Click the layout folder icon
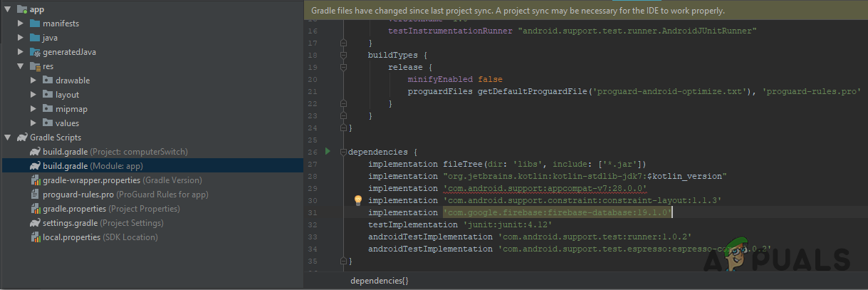868x290 pixels. click(x=48, y=95)
